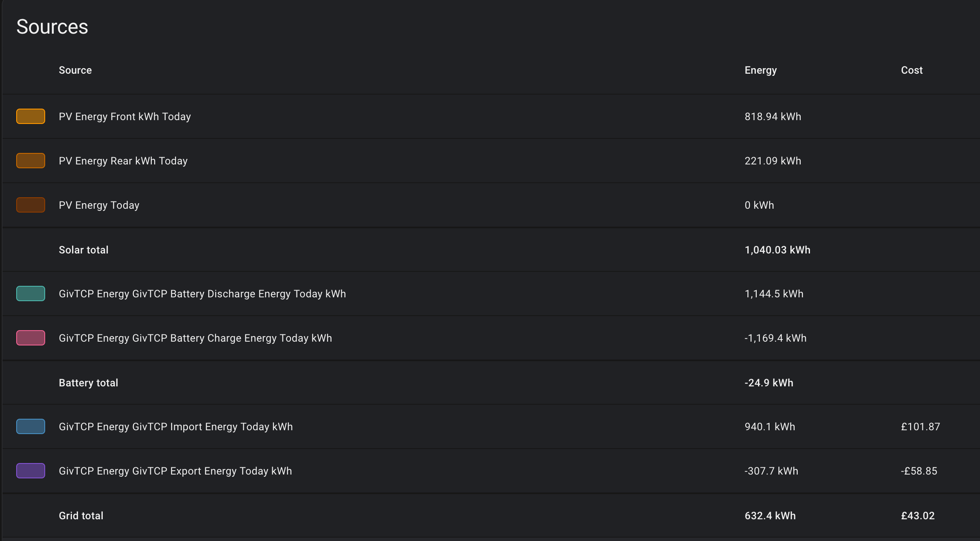
Task: Click the blue Import Energy color swatch
Action: [31, 426]
